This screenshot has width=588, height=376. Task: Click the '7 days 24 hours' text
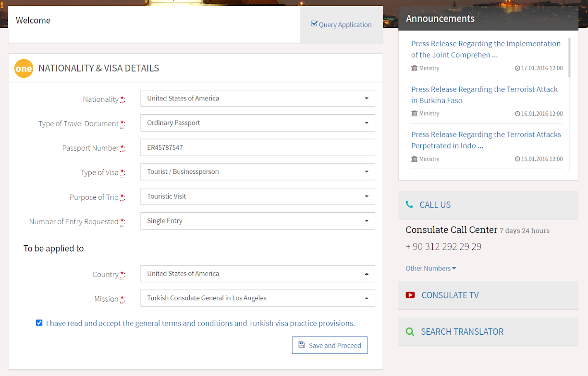[525, 231]
